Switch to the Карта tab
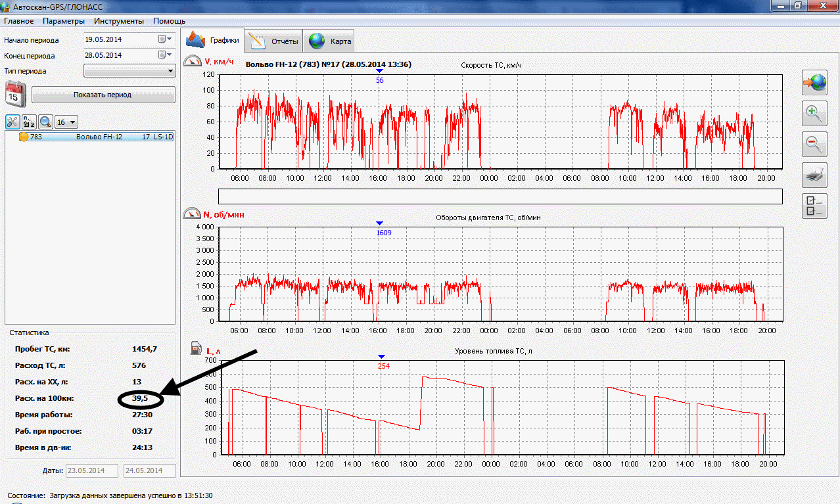This screenshot has width=840, height=504. tap(331, 41)
